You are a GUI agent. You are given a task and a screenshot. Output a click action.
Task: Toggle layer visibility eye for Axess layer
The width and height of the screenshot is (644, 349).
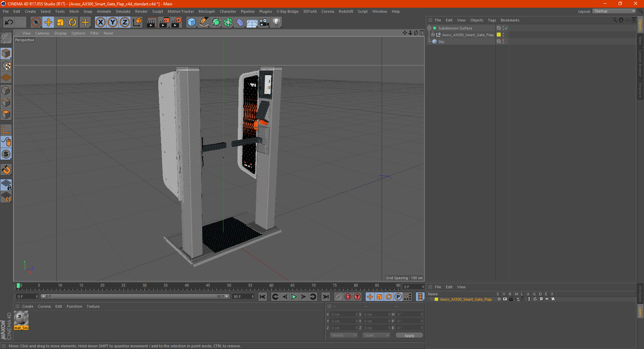(505, 299)
